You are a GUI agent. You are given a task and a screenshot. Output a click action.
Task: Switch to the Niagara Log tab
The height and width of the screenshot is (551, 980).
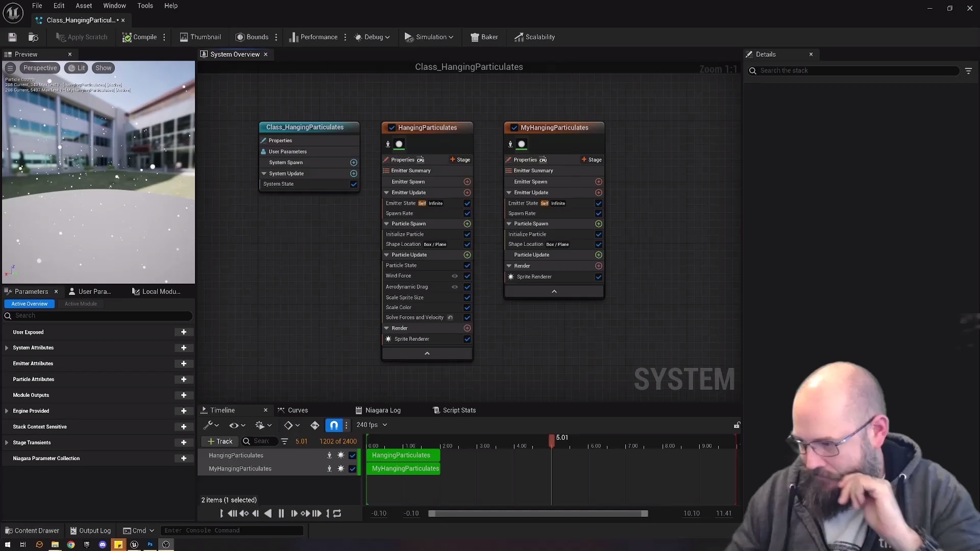coord(378,410)
